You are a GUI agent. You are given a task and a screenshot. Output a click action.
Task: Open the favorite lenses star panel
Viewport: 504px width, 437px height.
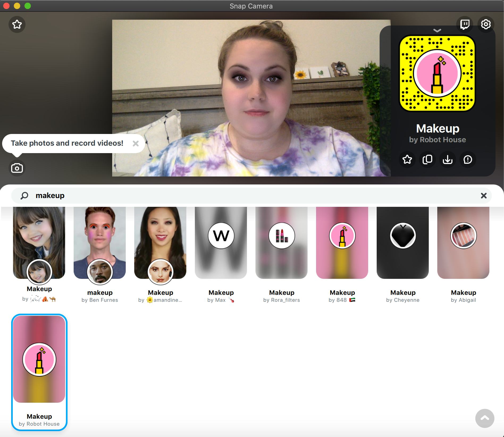pos(17,24)
